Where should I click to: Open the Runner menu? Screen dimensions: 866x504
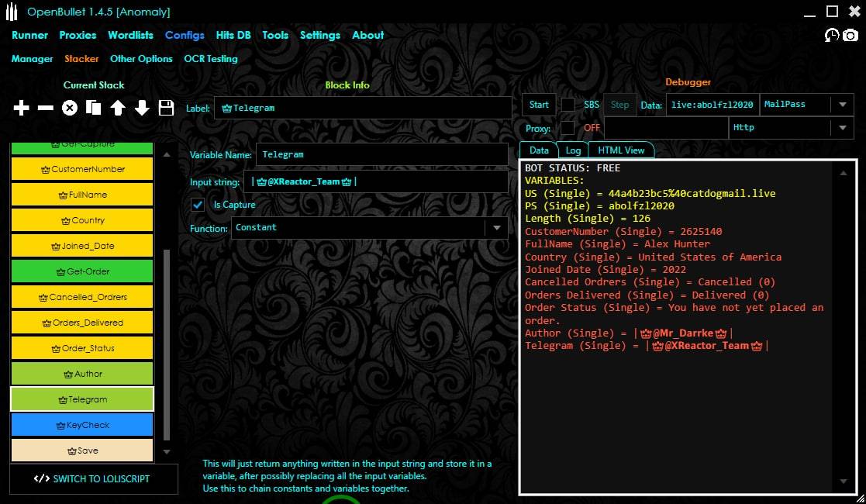click(x=29, y=35)
